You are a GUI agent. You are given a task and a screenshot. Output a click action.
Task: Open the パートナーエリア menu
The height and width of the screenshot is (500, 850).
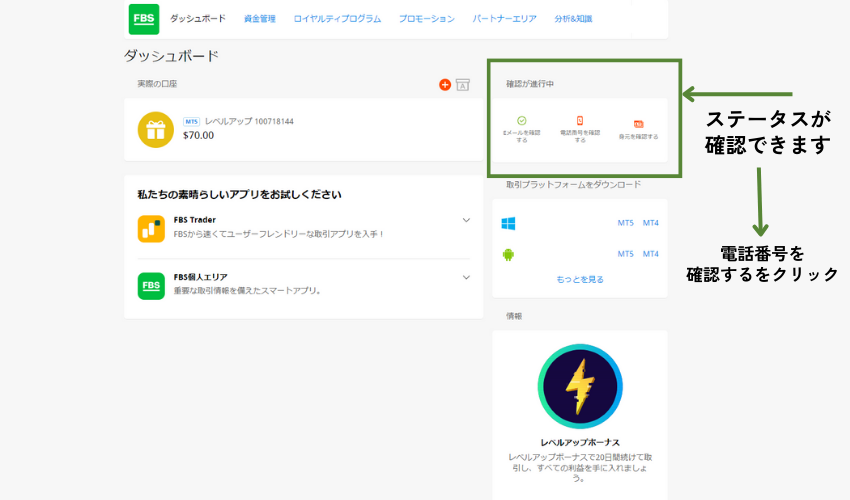pos(504,18)
